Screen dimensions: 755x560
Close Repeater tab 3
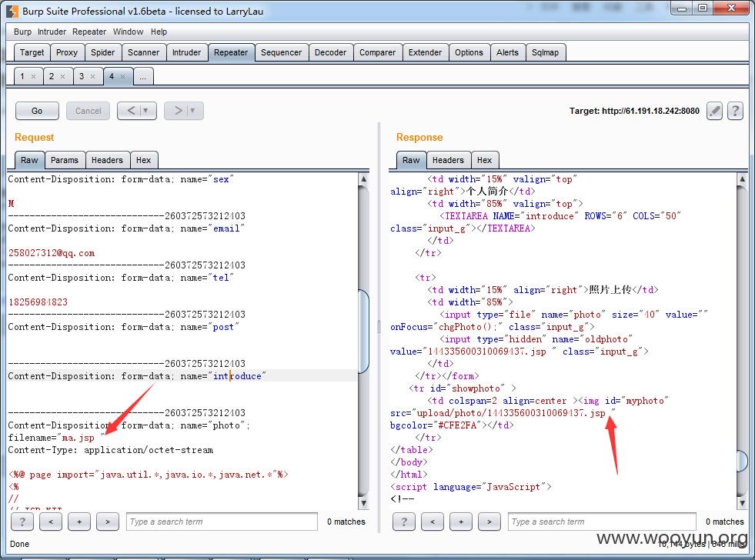coord(92,76)
